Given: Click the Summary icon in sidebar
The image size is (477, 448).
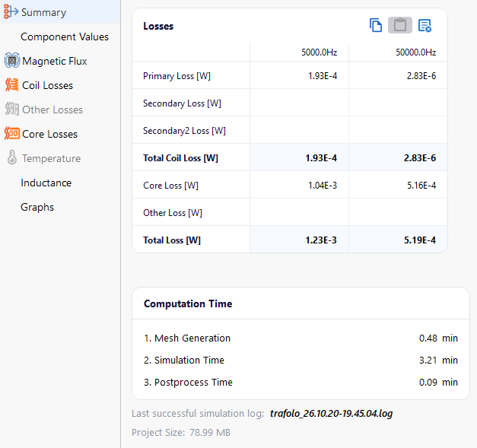Looking at the screenshot, I should pyautogui.click(x=11, y=12).
